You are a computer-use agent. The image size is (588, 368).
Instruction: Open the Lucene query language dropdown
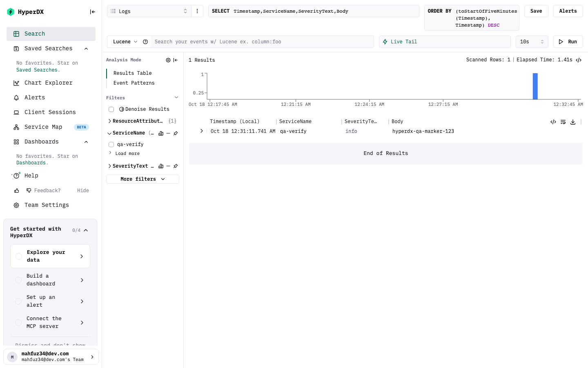(125, 42)
